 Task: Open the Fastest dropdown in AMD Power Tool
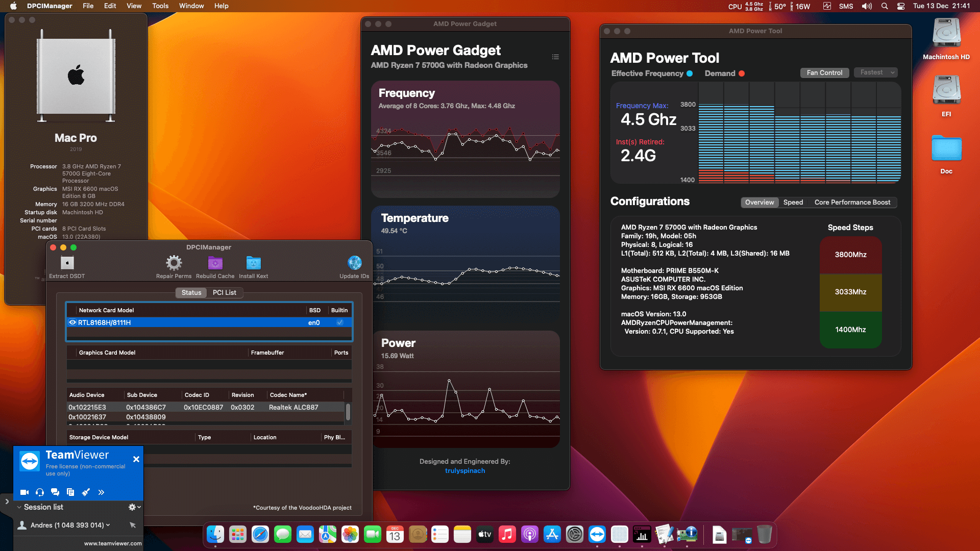[x=875, y=72]
